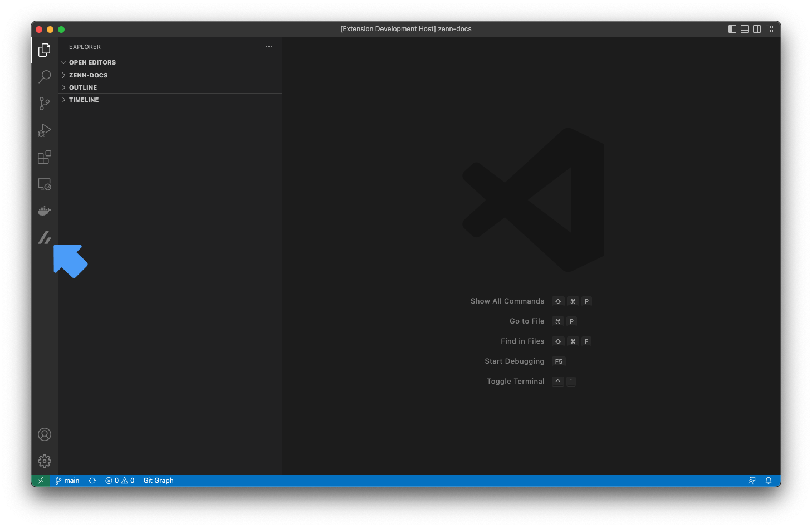Click the Show All Commands label
The height and width of the screenshot is (528, 812).
click(507, 301)
